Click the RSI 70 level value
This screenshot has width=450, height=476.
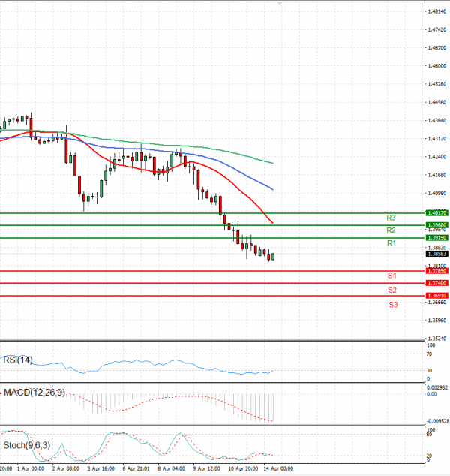click(x=429, y=354)
